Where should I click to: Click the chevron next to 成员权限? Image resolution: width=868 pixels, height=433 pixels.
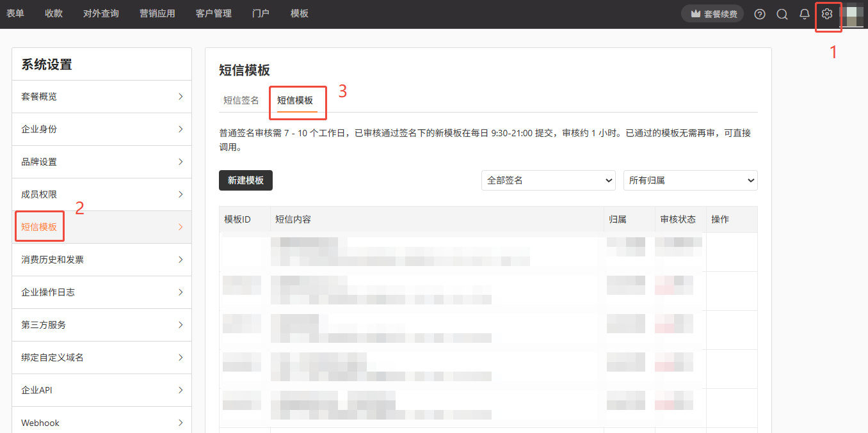181,194
